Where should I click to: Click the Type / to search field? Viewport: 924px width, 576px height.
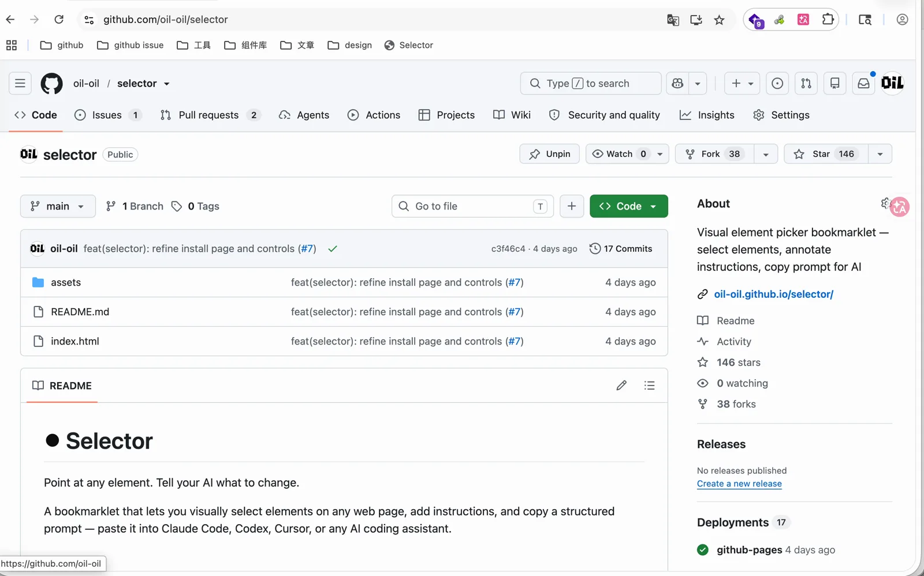(591, 84)
